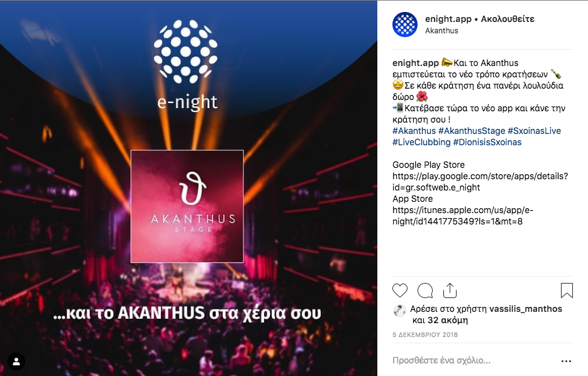Toggle the Ακολουθείτε following button
The width and height of the screenshot is (588, 376).
[508, 19]
